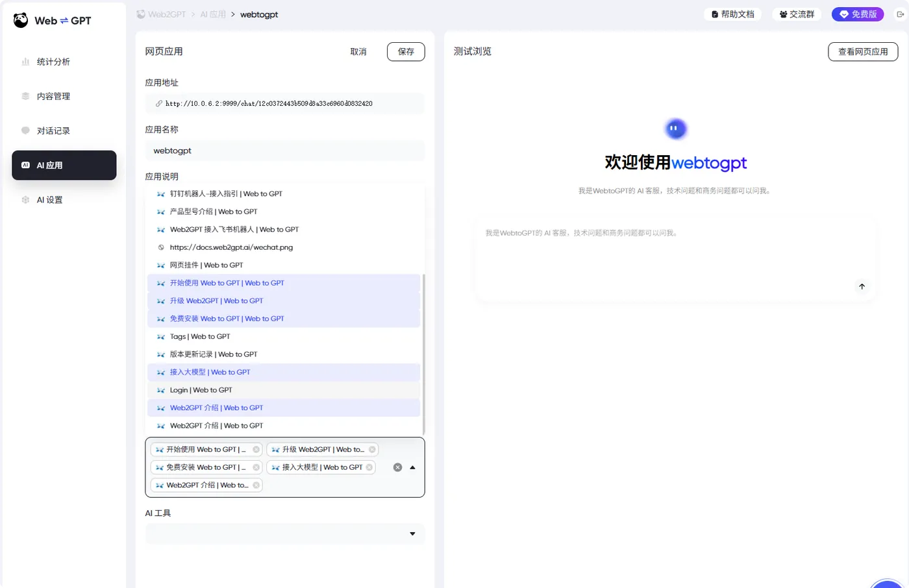909x588 pixels.
Task: Deselect option 升级 Web2GPT in list
Action: point(284,300)
